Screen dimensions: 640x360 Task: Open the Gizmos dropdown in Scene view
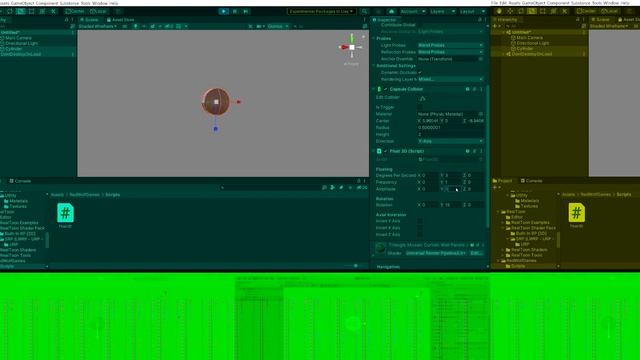pos(278,26)
